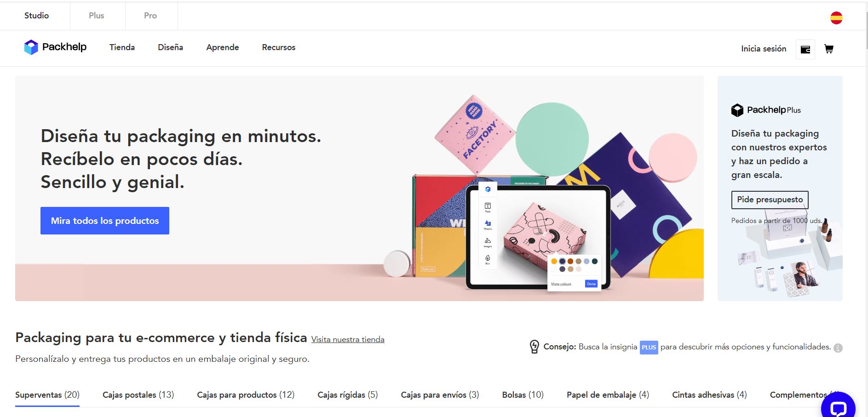Click the 'Sencillo y genial.' headline line
This screenshot has height=417, width=868.
(x=113, y=182)
